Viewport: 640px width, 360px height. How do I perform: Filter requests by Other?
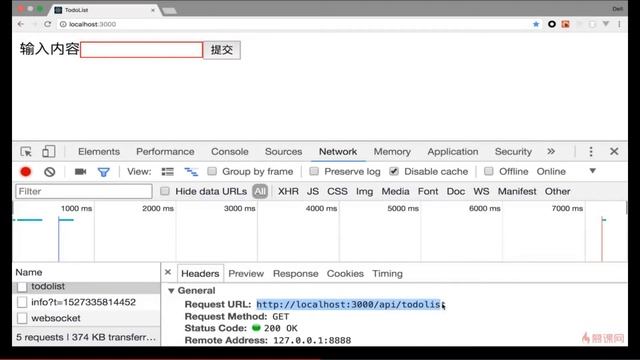point(558,191)
